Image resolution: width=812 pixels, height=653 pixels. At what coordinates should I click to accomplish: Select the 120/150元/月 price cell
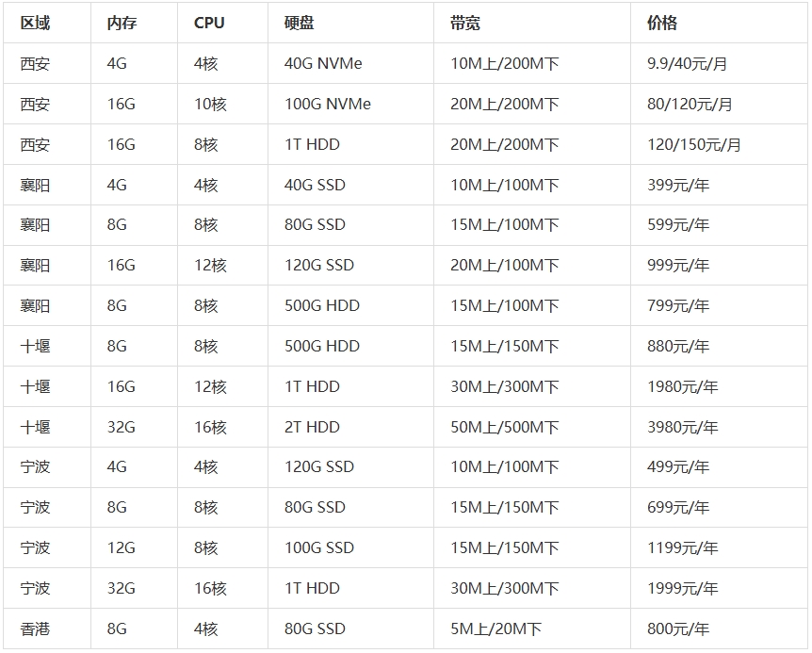[693, 144]
